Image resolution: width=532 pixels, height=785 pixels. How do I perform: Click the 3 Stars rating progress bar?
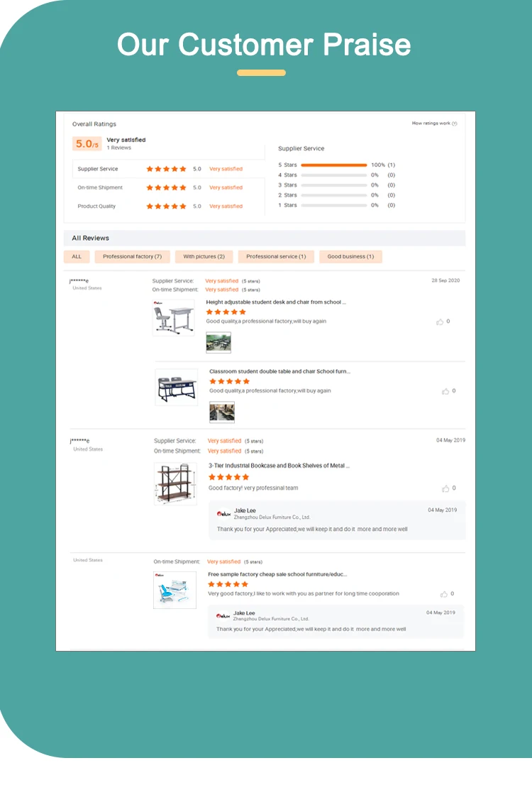(x=334, y=185)
